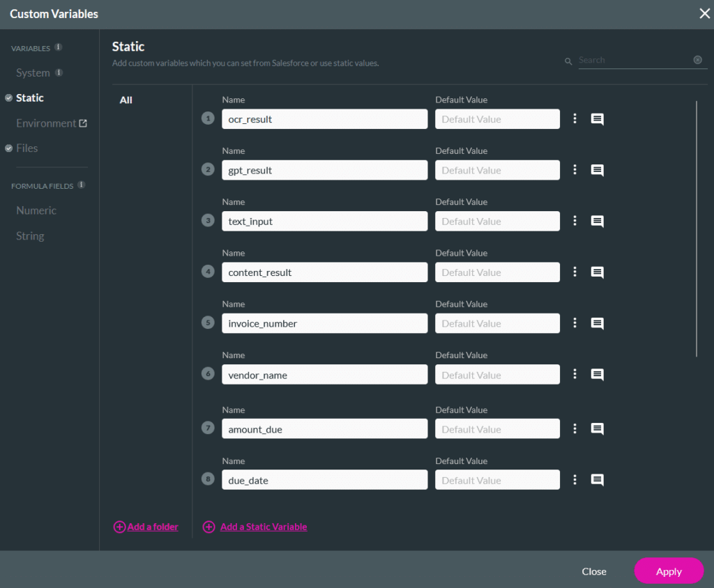
Task: Select Numeric formula fields
Action: click(x=36, y=210)
